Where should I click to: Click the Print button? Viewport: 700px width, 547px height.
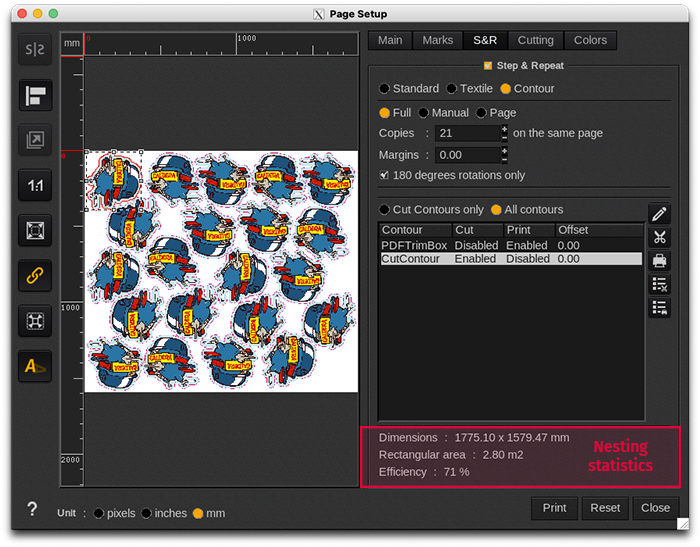click(554, 508)
